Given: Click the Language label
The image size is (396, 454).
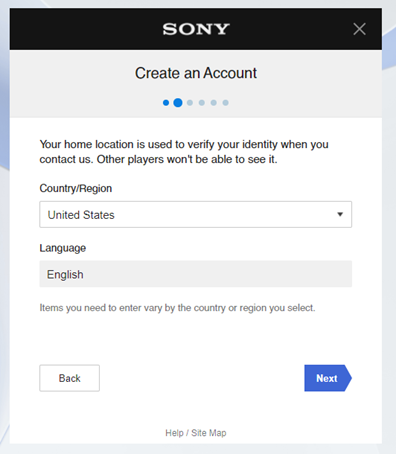Looking at the screenshot, I should 63,248.
